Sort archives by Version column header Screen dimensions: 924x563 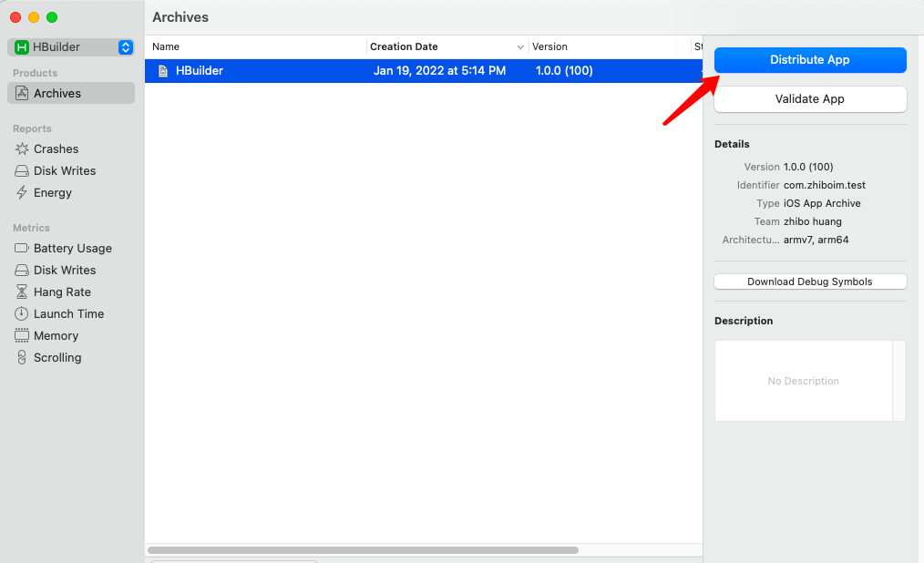click(x=606, y=46)
